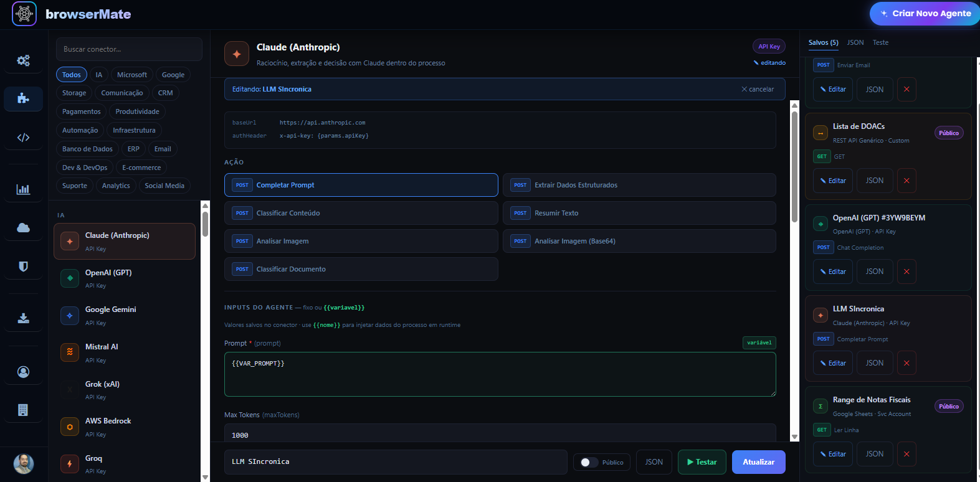Choose OpenAI (GPT) in connector list
Image resolution: width=980 pixels, height=482 pixels.
tap(125, 278)
